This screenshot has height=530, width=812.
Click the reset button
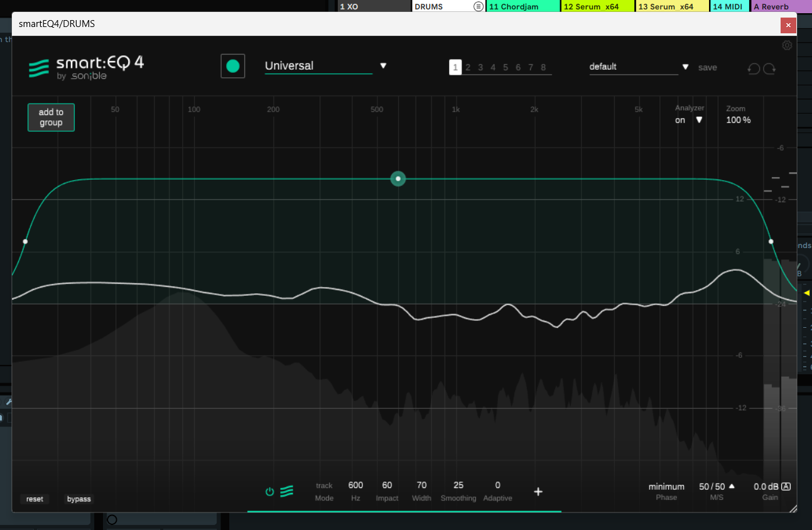point(35,499)
